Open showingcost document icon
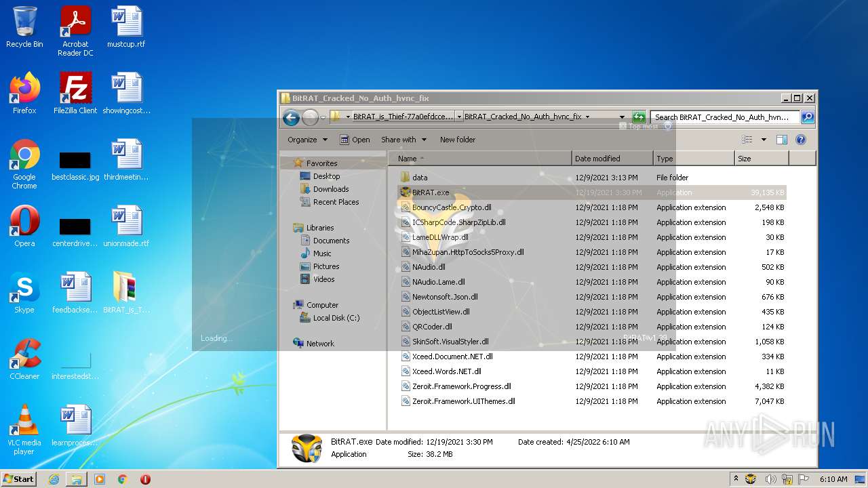The width and height of the screenshot is (868, 488). [x=126, y=94]
